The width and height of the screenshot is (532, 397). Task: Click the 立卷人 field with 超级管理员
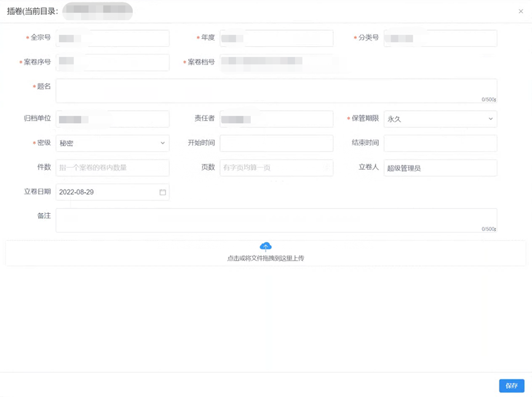(440, 168)
